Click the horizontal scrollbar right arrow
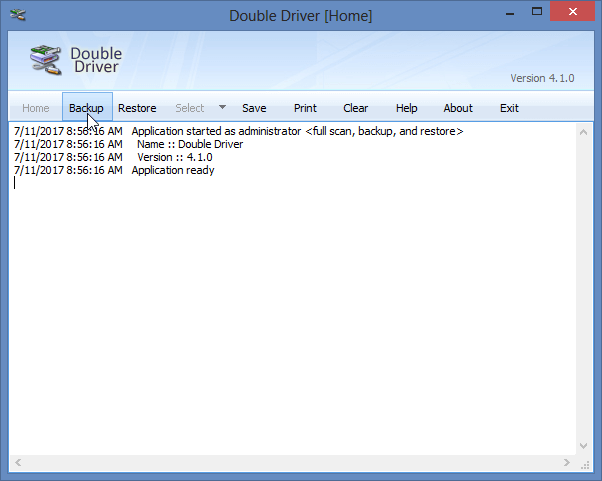This screenshot has width=602, height=481. [x=567, y=463]
